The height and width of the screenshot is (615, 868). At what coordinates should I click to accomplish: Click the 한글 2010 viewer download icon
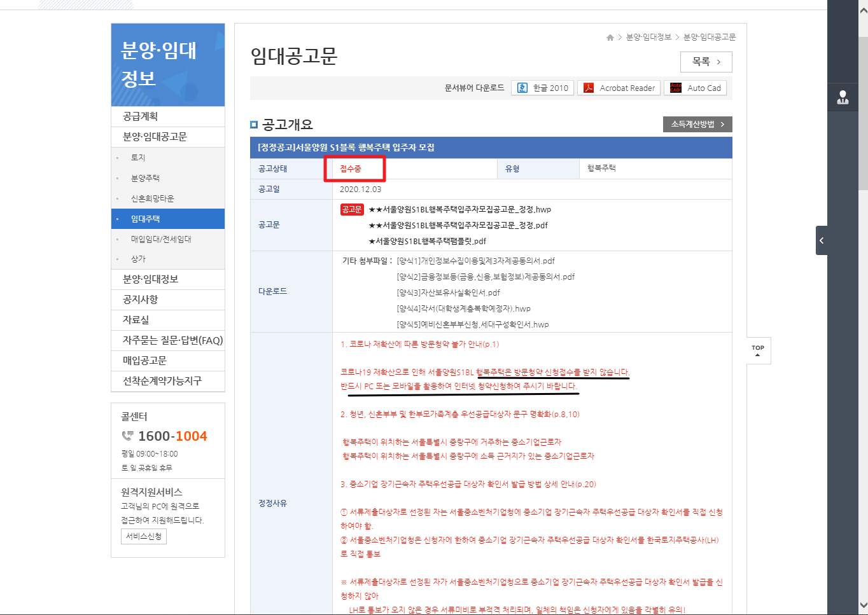[x=523, y=87]
